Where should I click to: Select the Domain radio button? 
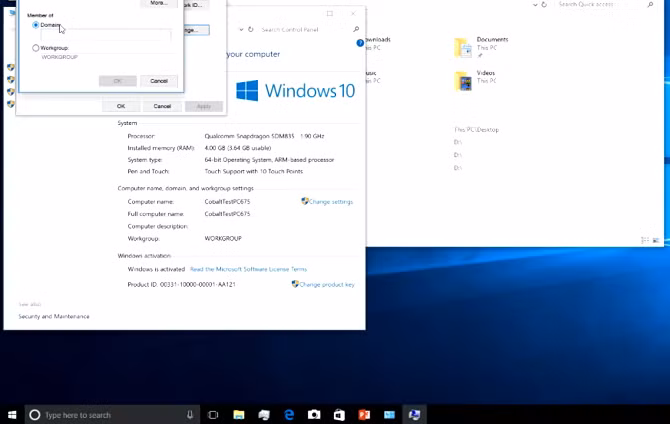tap(36, 25)
